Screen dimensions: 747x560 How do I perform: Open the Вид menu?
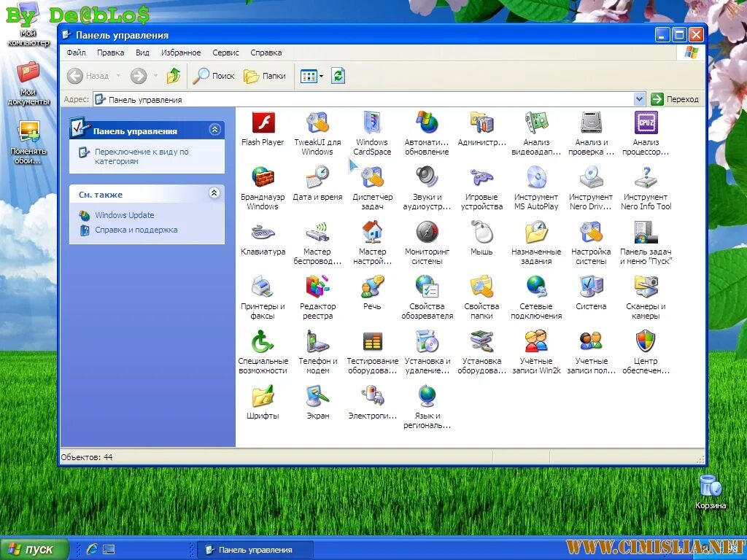(142, 52)
